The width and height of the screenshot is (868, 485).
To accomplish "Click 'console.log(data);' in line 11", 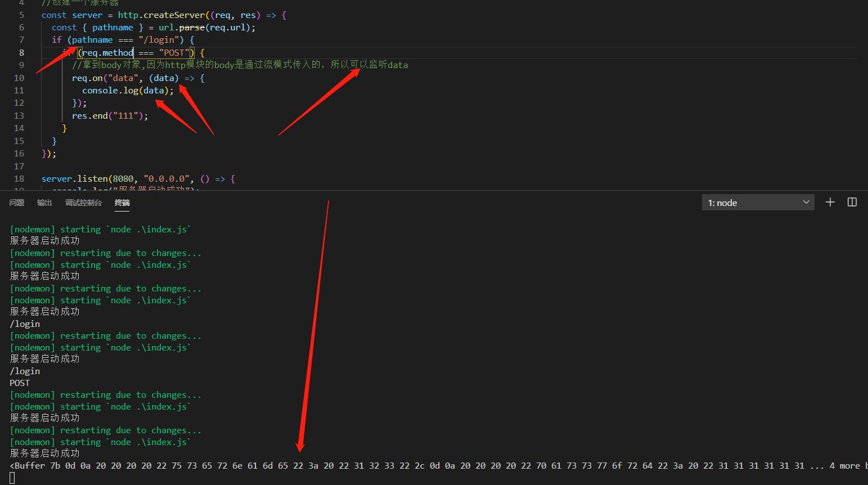I will tap(128, 90).
